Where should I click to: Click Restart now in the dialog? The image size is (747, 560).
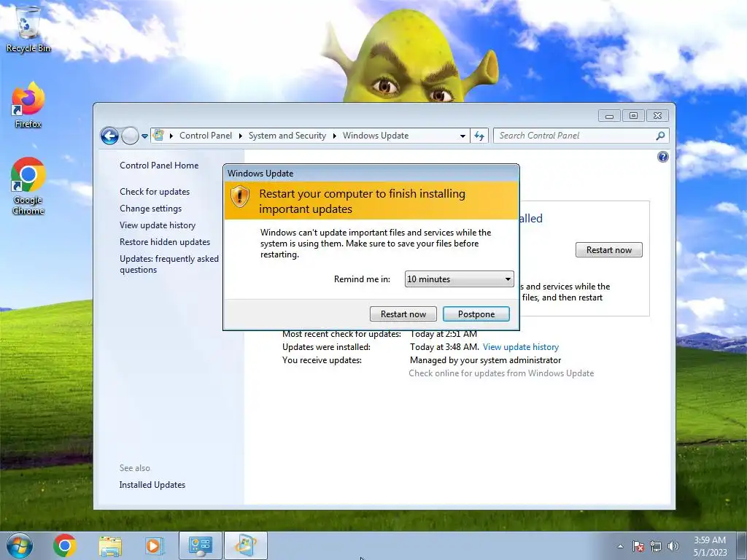pos(403,314)
